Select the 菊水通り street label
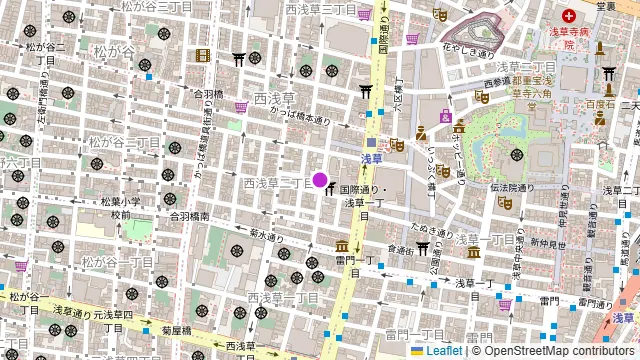The height and width of the screenshot is (360, 640). pos(267,236)
